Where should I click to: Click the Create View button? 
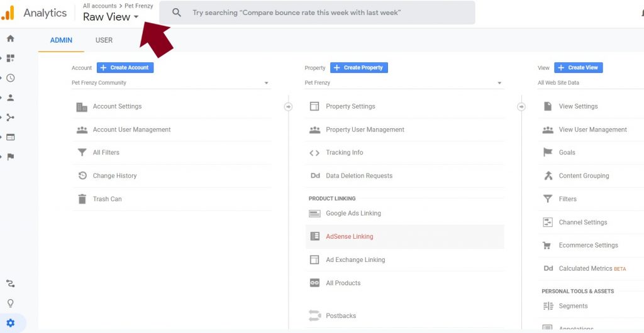coord(579,68)
